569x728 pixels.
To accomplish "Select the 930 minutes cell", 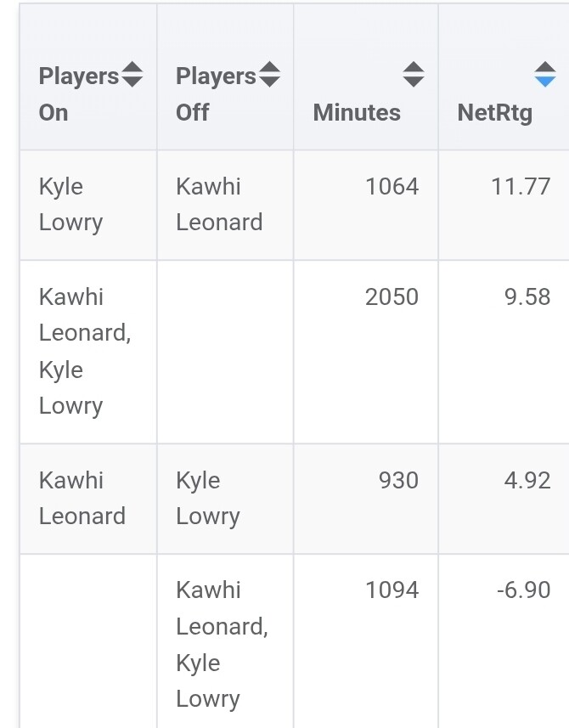I will pyautogui.click(x=398, y=480).
